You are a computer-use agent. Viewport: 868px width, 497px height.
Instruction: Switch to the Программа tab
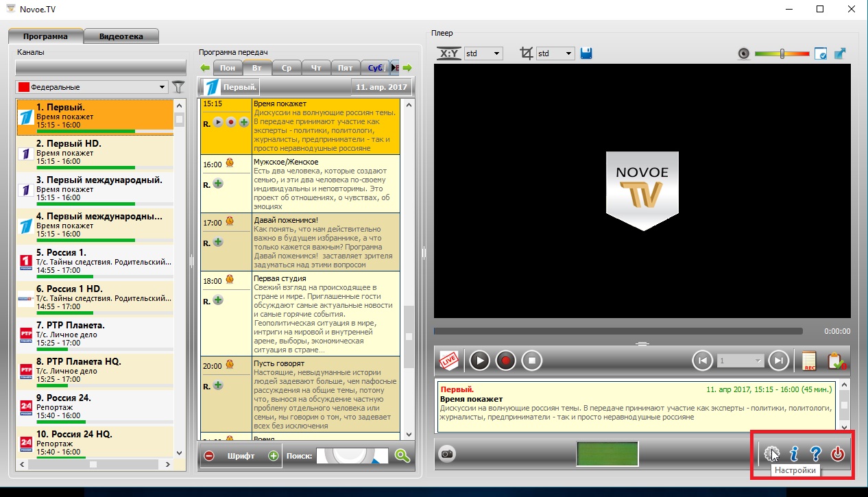coord(45,36)
